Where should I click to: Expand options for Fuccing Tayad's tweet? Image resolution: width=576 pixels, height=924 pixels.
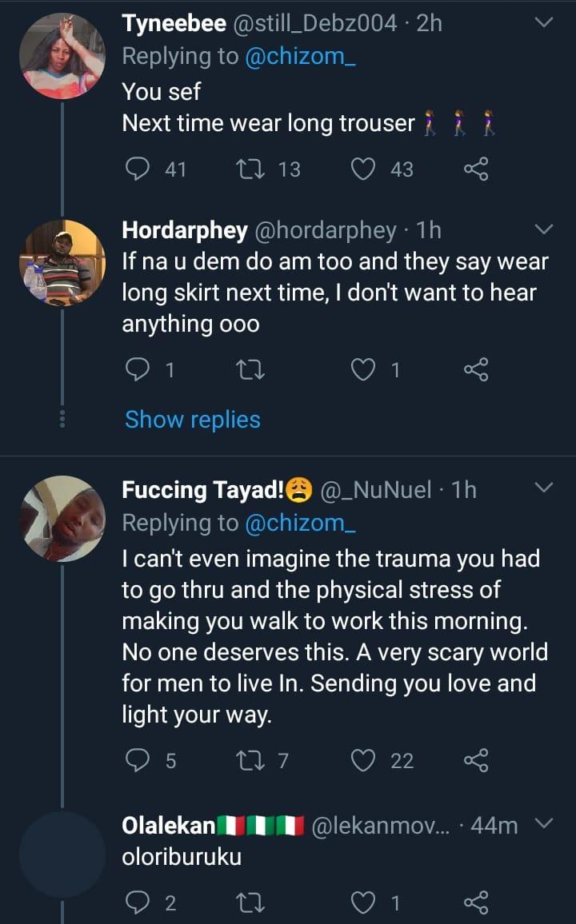coord(543,488)
